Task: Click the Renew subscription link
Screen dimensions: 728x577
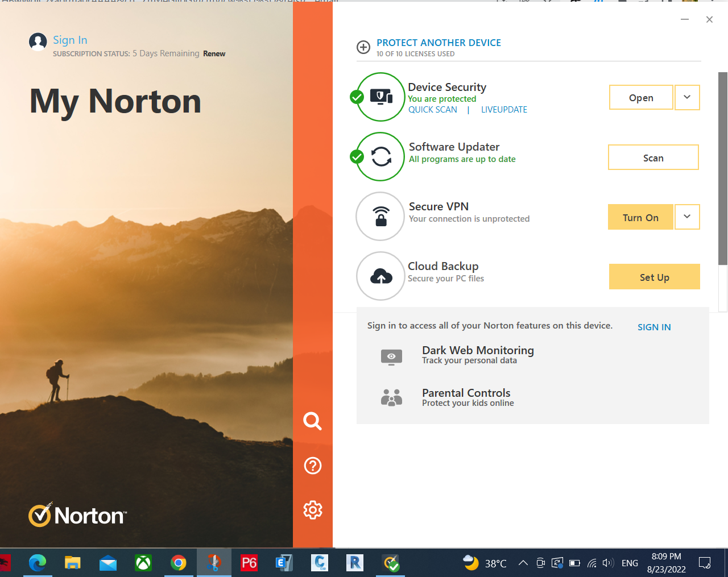Action: [x=214, y=53]
